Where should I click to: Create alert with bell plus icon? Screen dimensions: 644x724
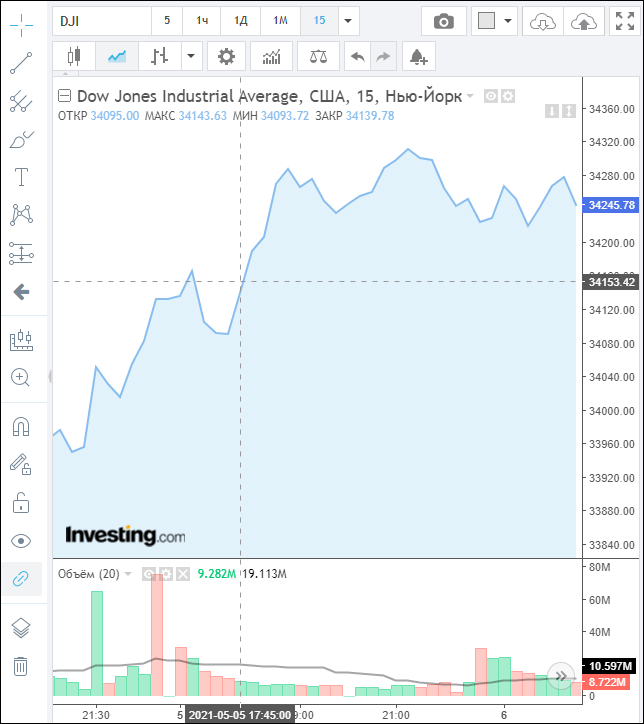(x=419, y=56)
